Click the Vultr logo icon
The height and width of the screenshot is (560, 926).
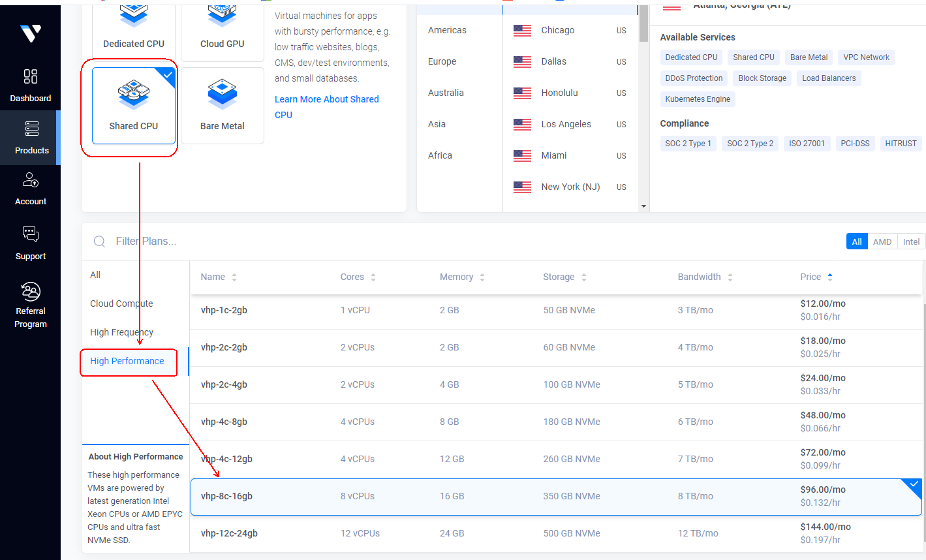pos(31,33)
